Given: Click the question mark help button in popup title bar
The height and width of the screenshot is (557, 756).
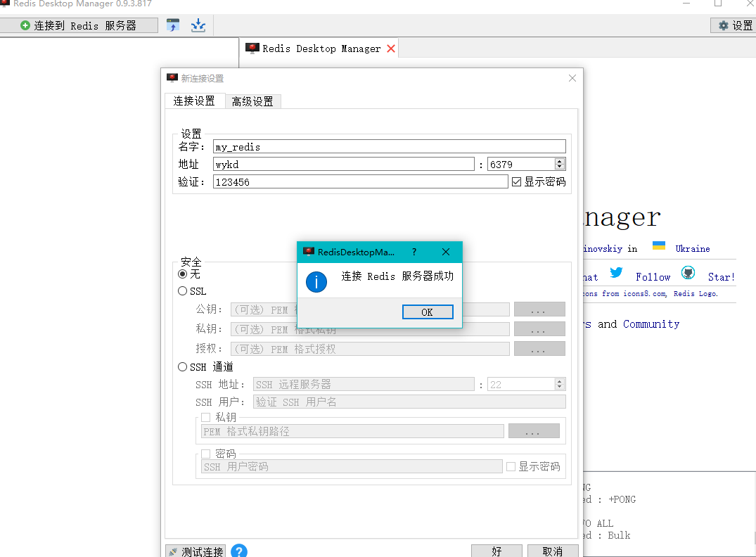Looking at the screenshot, I should coord(414,252).
